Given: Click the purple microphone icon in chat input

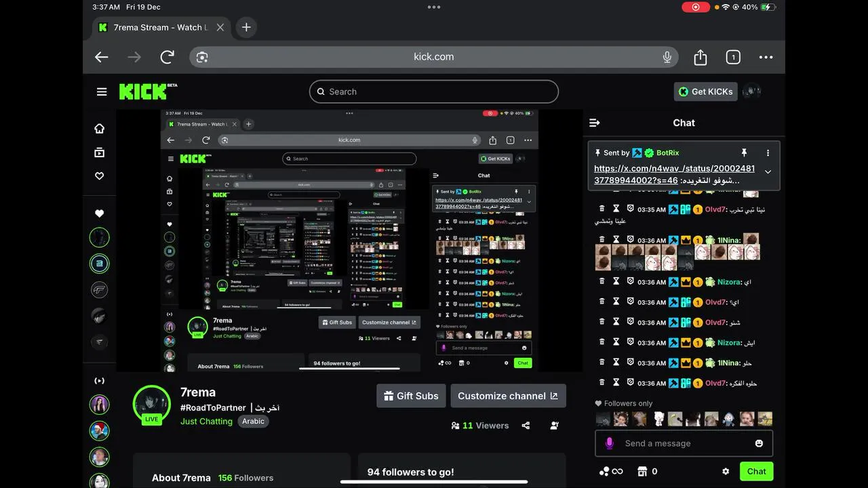Looking at the screenshot, I should point(609,443).
